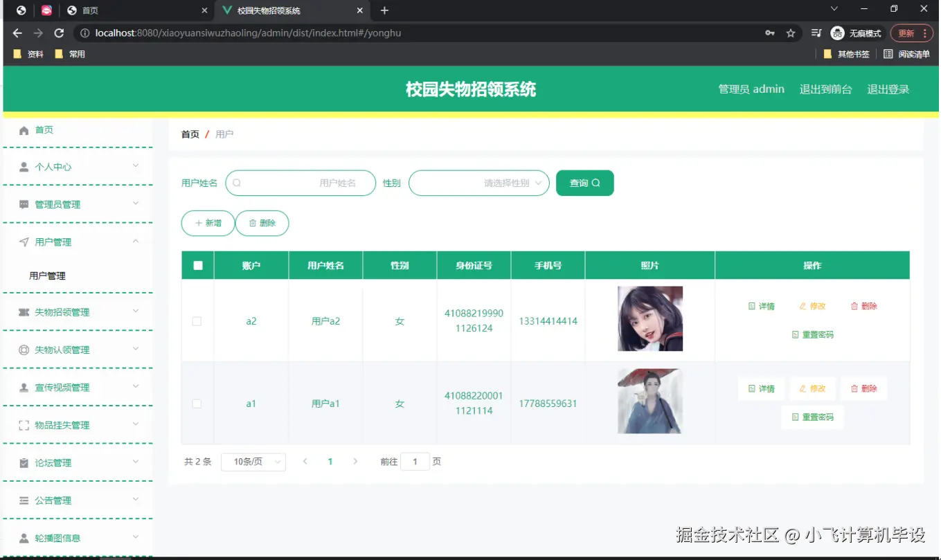941x560 pixels.
Task: Click the 查询 search button
Action: (x=584, y=183)
